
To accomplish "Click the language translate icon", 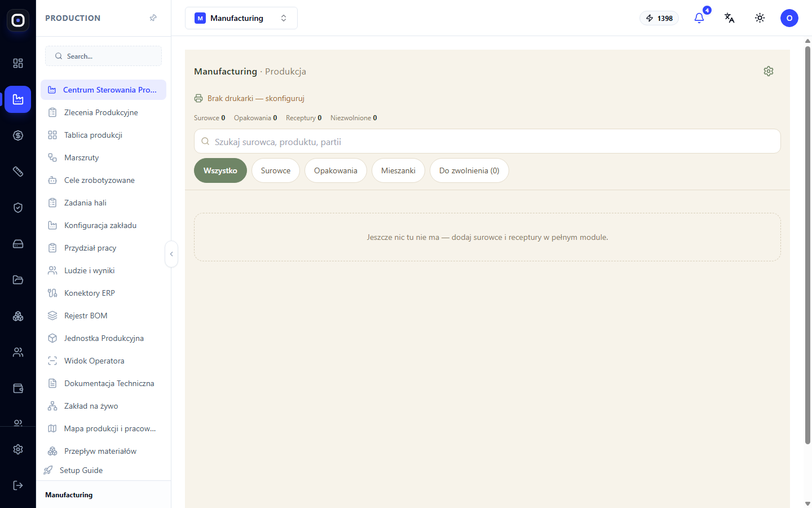I will [x=730, y=18].
